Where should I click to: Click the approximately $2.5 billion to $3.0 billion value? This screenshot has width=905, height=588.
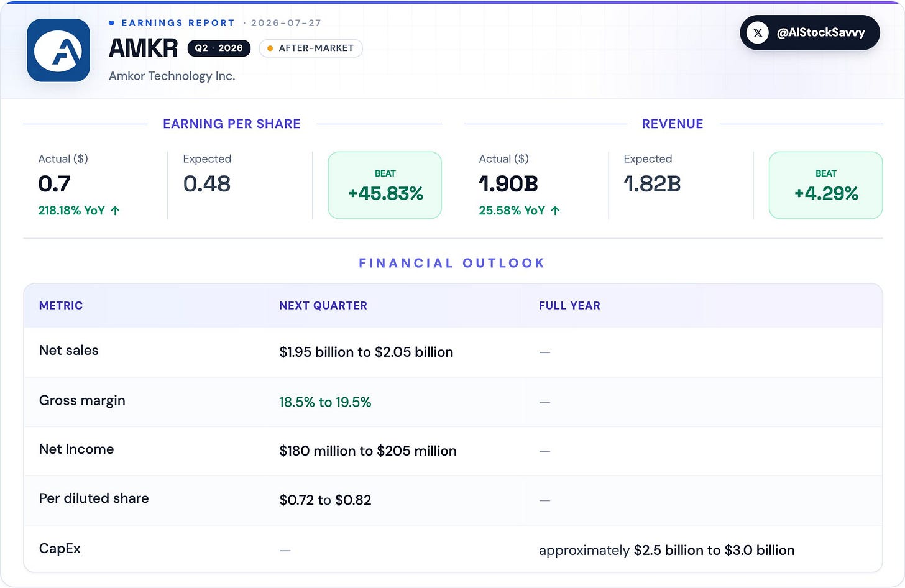click(x=667, y=550)
